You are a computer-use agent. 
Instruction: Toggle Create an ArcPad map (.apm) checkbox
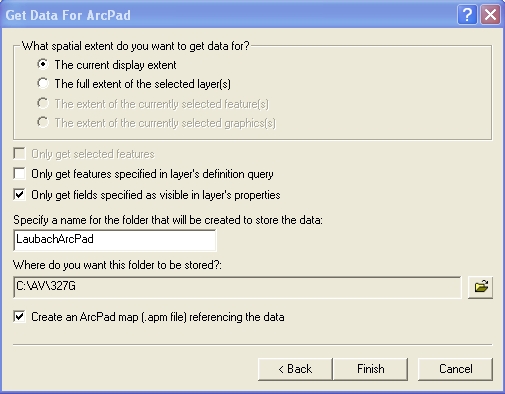tap(19, 317)
